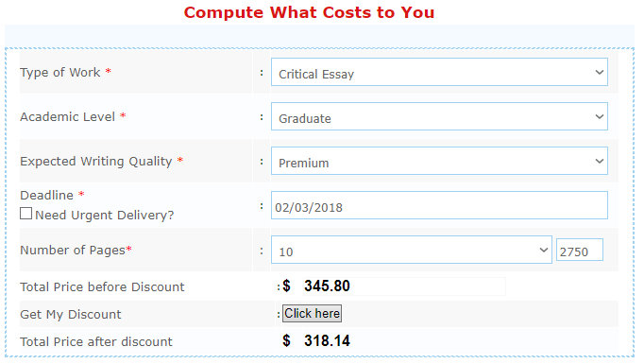The width and height of the screenshot is (644, 364).
Task: Focus the Deadline date field 02/03/2018
Action: point(439,205)
